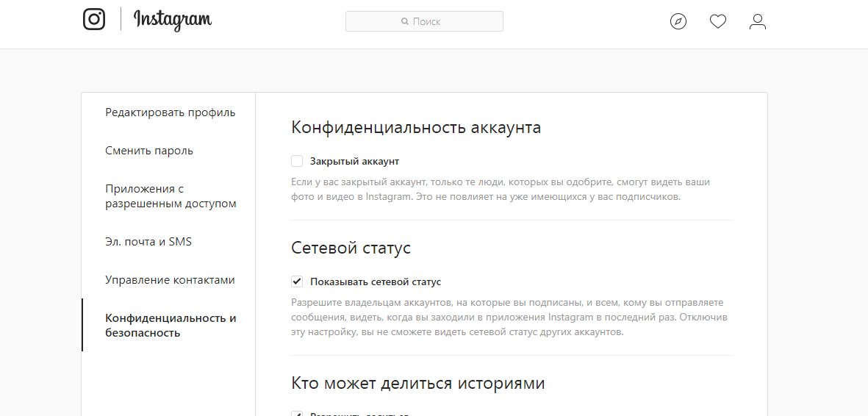The image size is (868, 416).
Task: Enable the Закрытый аккаунт checkbox
Action: point(297,161)
